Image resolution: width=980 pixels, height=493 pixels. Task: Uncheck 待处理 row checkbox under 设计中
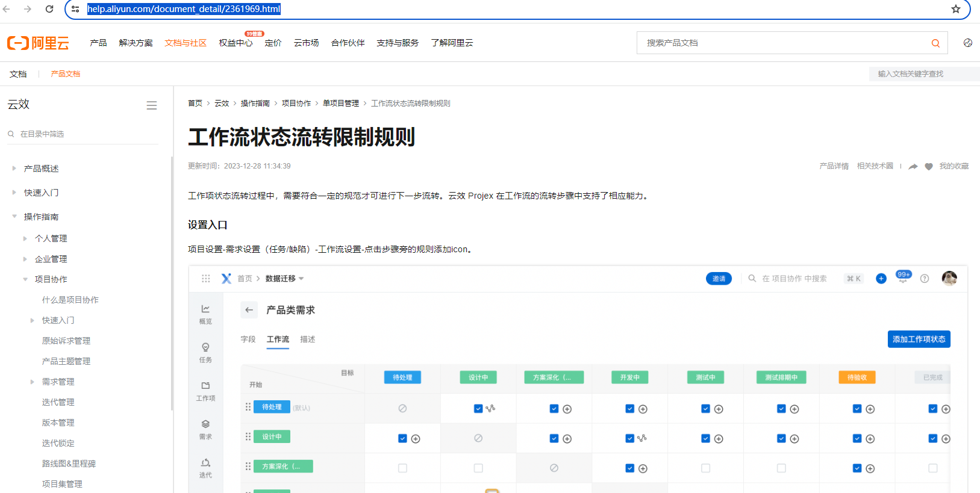point(478,409)
